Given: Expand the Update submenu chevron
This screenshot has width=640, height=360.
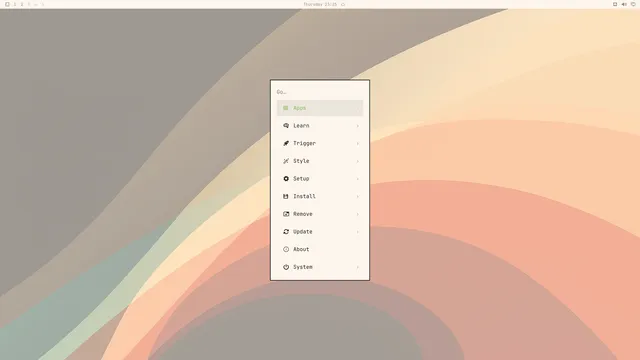Looking at the screenshot, I should click(358, 231).
